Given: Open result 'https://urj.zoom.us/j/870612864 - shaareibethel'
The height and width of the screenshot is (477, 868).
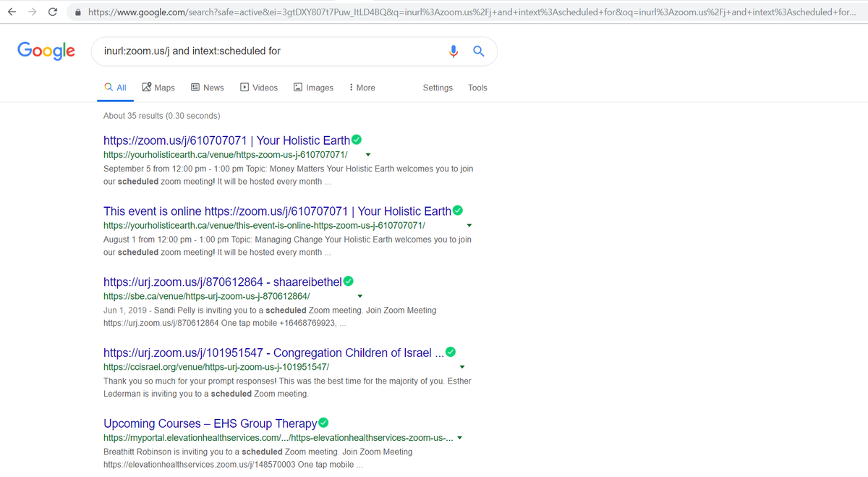Looking at the screenshot, I should pyautogui.click(x=223, y=282).
